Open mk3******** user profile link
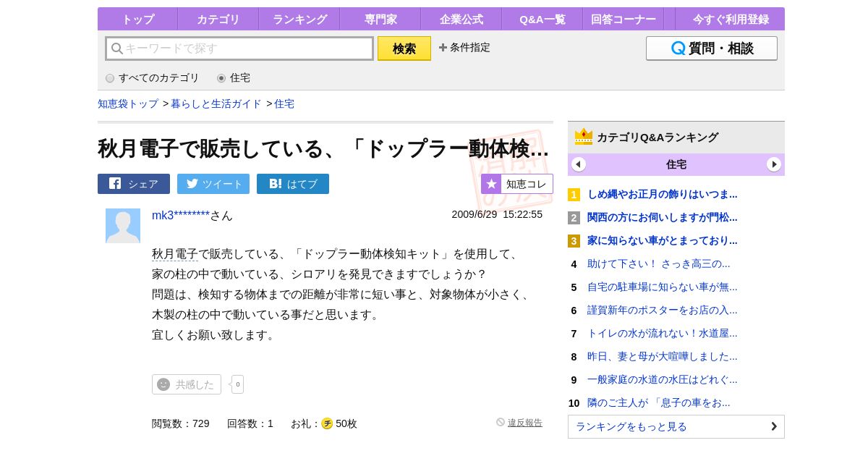The height and width of the screenshot is (456, 868). coord(181,216)
